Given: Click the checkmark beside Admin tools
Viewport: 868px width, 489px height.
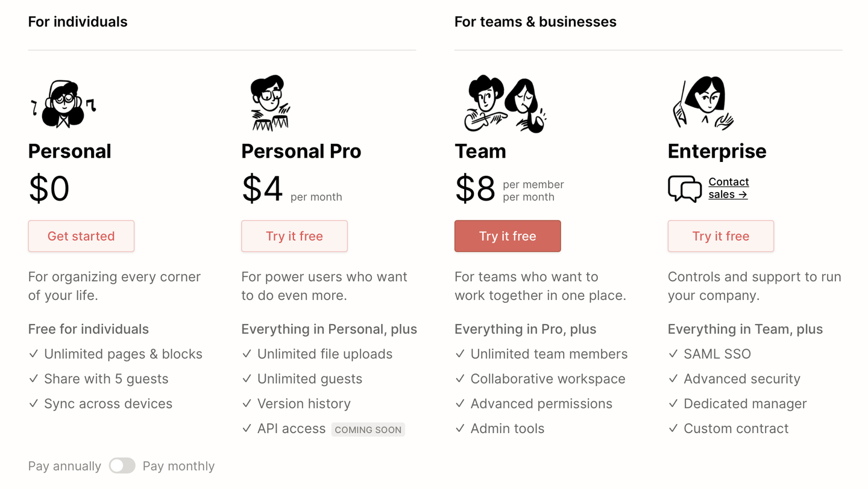Looking at the screenshot, I should coord(460,429).
